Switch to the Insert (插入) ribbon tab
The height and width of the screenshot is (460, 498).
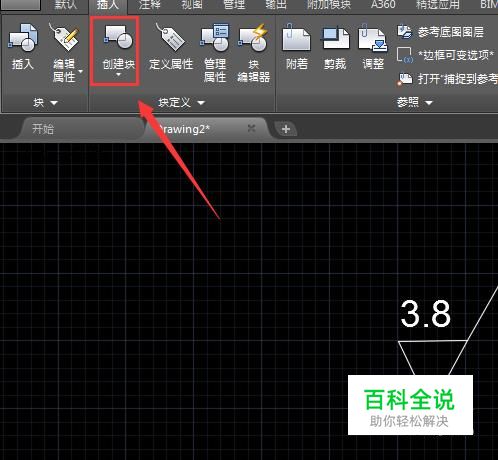coord(108,4)
